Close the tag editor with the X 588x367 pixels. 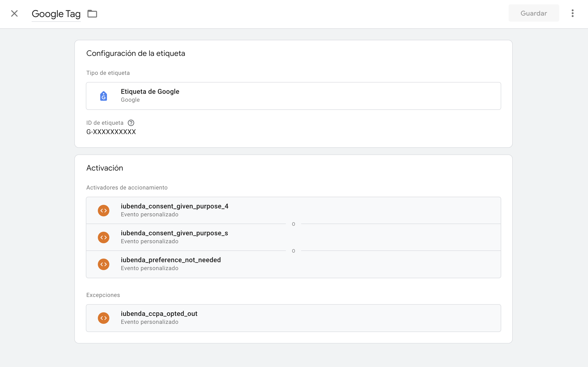coord(14,13)
